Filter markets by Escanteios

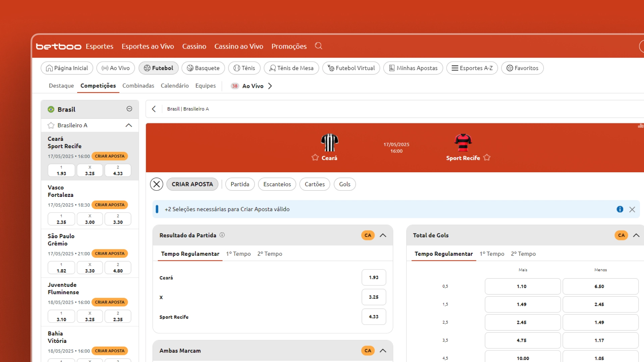coord(277,184)
